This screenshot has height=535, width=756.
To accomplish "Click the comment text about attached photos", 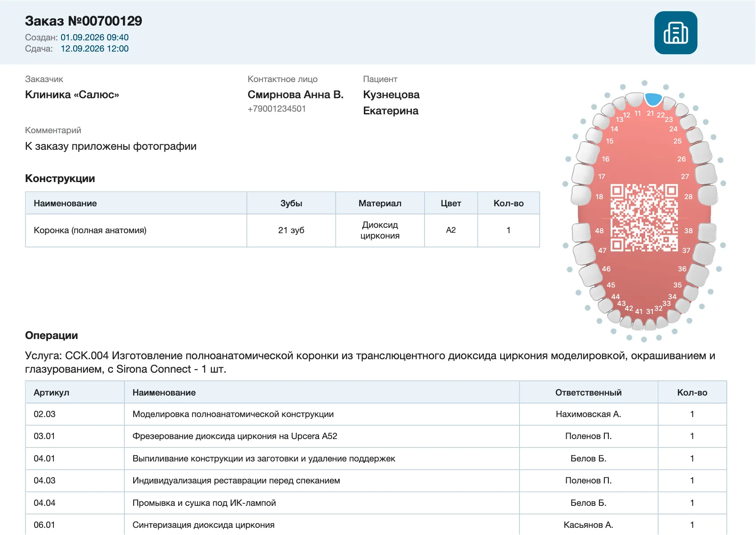I will click(111, 146).
